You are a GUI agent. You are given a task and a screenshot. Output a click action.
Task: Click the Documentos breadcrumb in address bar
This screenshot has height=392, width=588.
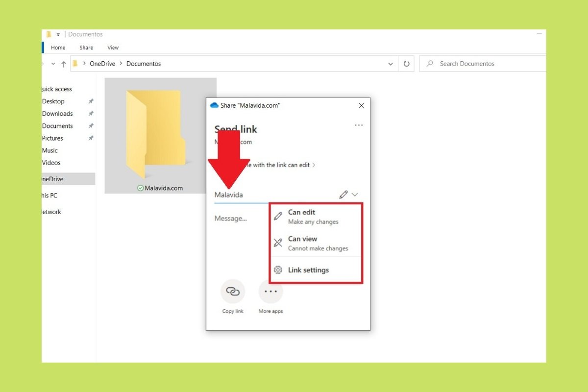click(144, 64)
